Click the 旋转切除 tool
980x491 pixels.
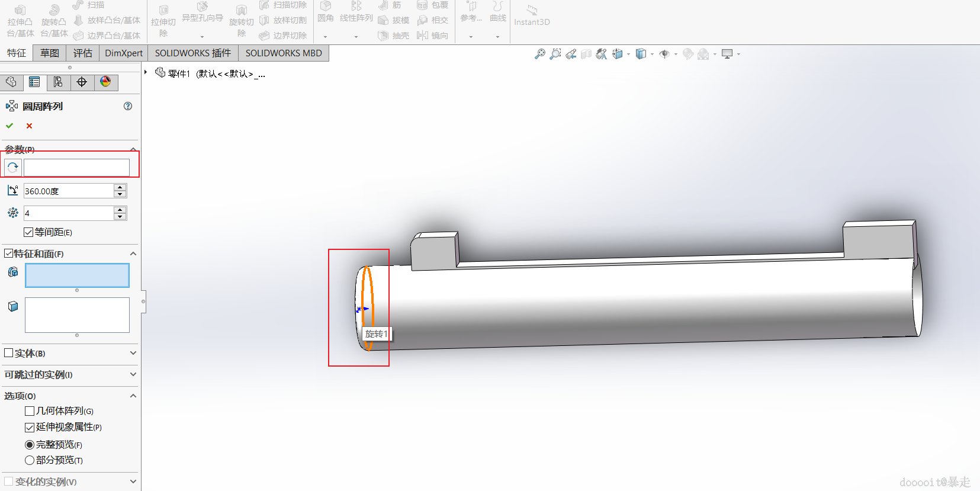(242, 21)
